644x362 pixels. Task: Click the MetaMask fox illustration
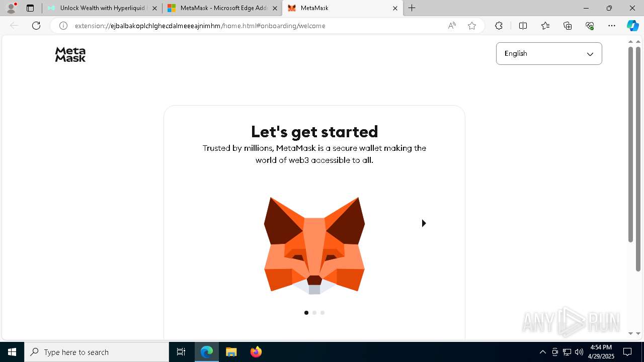click(314, 245)
